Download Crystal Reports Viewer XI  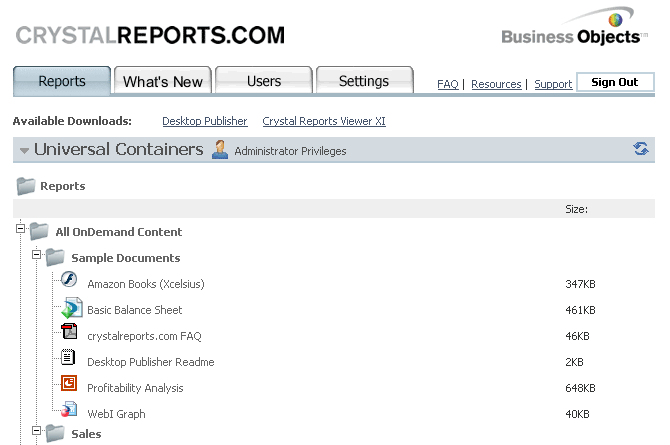pos(324,121)
